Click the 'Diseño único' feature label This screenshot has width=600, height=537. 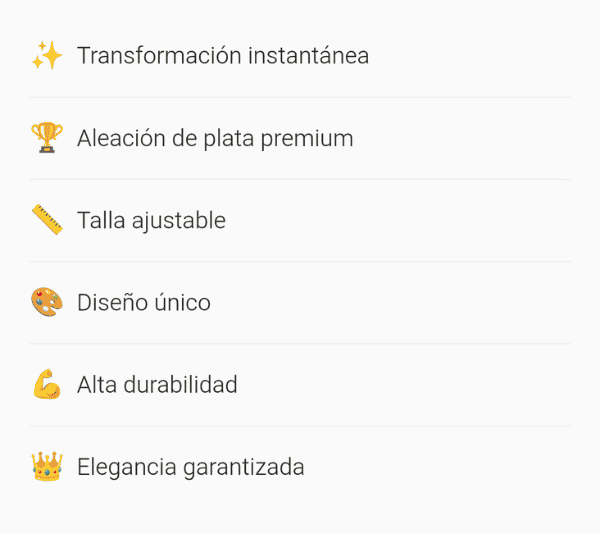pos(143,302)
